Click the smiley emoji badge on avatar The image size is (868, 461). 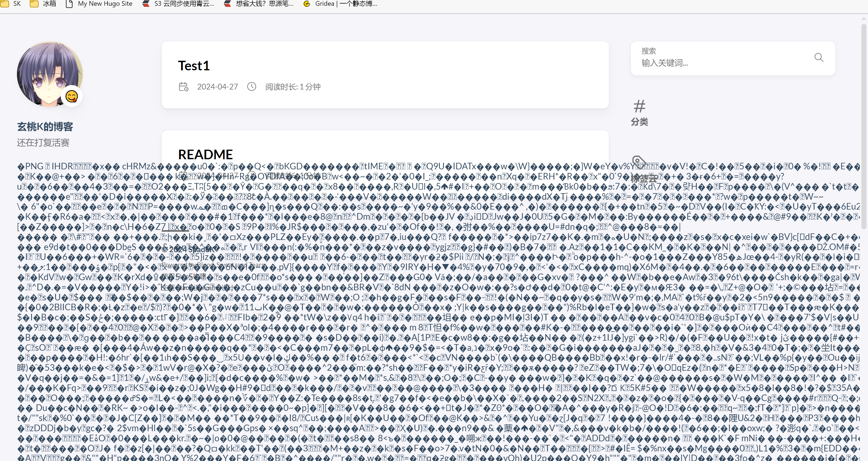point(71,96)
